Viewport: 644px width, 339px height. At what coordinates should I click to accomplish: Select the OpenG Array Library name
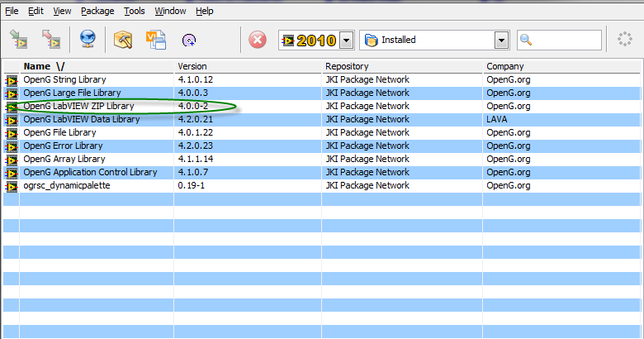point(64,159)
